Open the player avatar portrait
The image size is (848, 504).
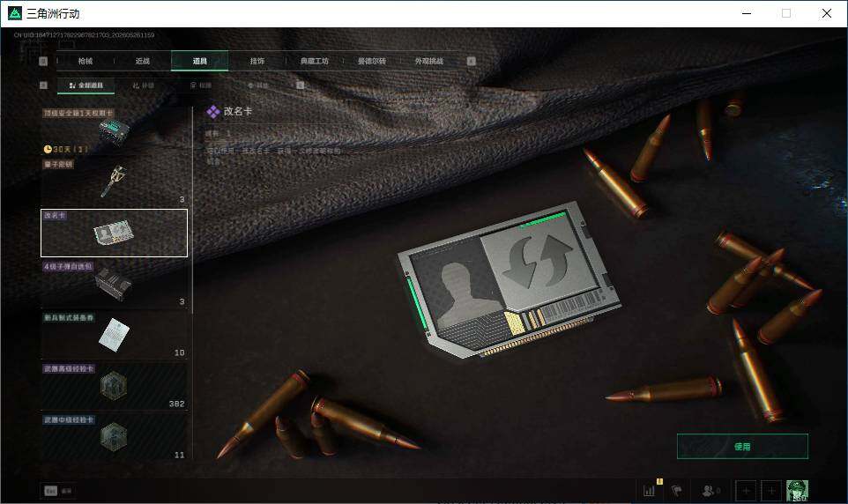tap(797, 491)
